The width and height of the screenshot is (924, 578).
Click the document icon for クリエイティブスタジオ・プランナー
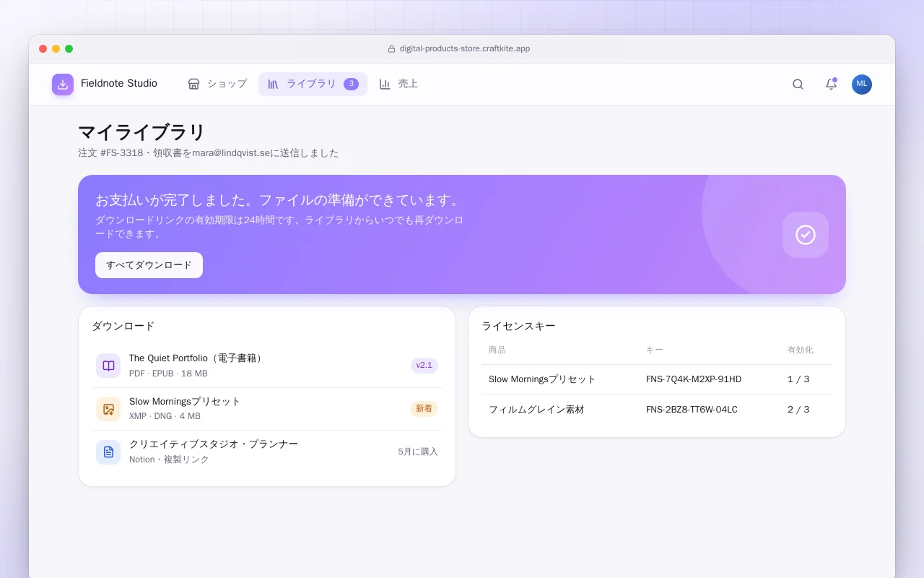tap(108, 452)
